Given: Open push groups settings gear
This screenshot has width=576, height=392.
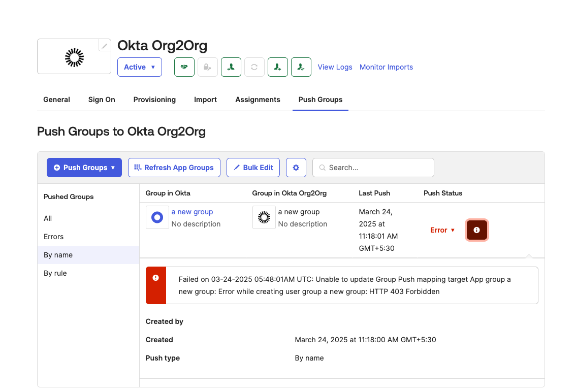Looking at the screenshot, I should pos(296,168).
